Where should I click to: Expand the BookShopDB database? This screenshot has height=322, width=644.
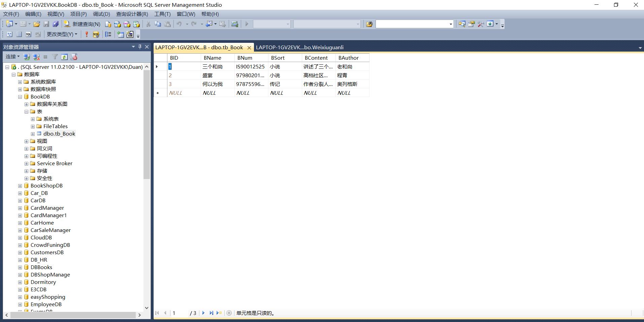click(20, 186)
